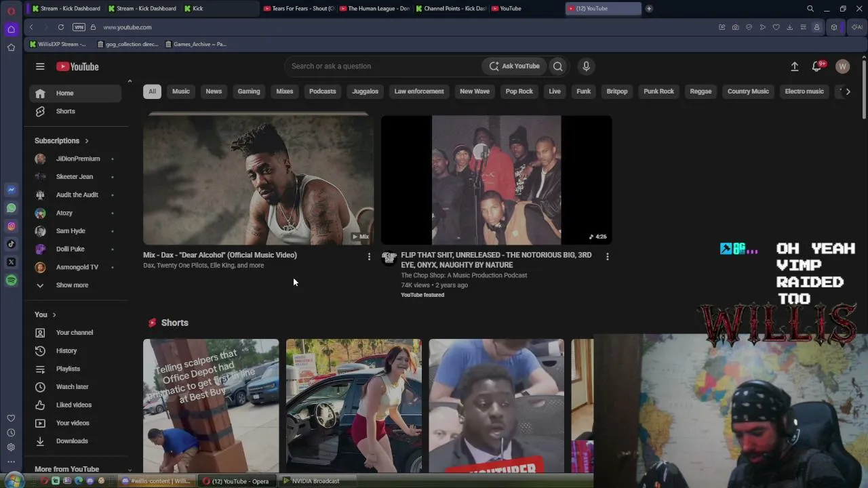Open the Office Depot scalpers Short thumbnail

click(211, 405)
